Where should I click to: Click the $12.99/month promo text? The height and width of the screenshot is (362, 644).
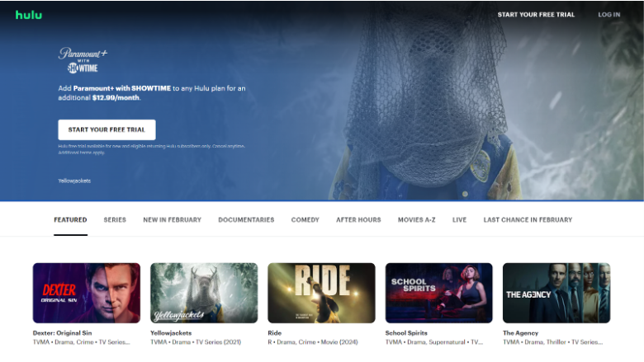116,97
